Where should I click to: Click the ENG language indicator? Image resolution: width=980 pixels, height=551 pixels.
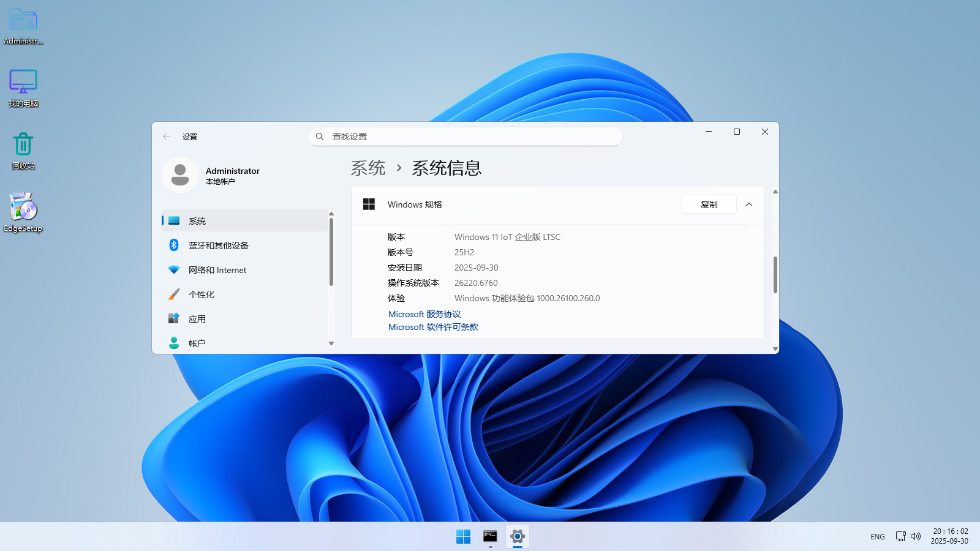point(878,536)
